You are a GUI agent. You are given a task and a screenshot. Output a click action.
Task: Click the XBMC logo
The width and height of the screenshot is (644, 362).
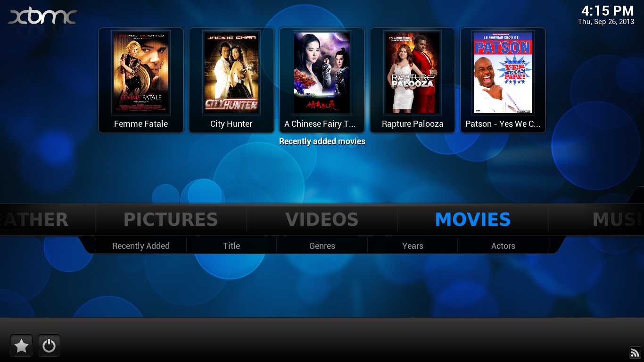tap(42, 16)
